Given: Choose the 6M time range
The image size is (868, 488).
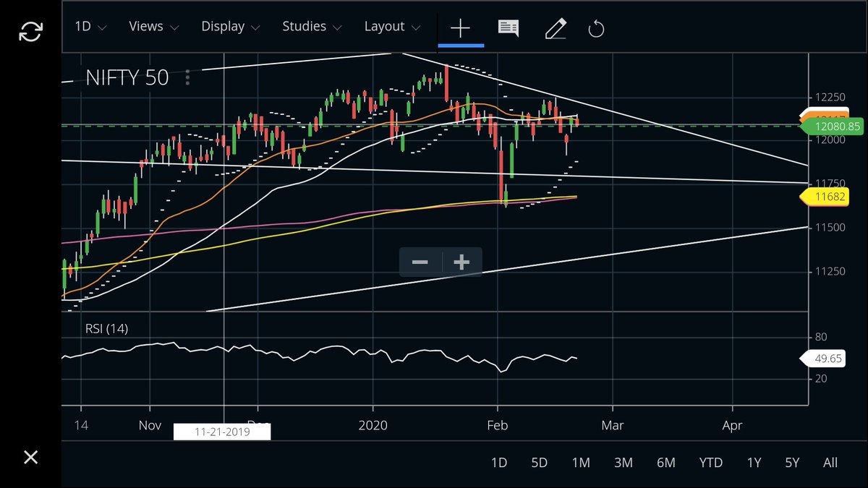Looking at the screenshot, I should [666, 463].
